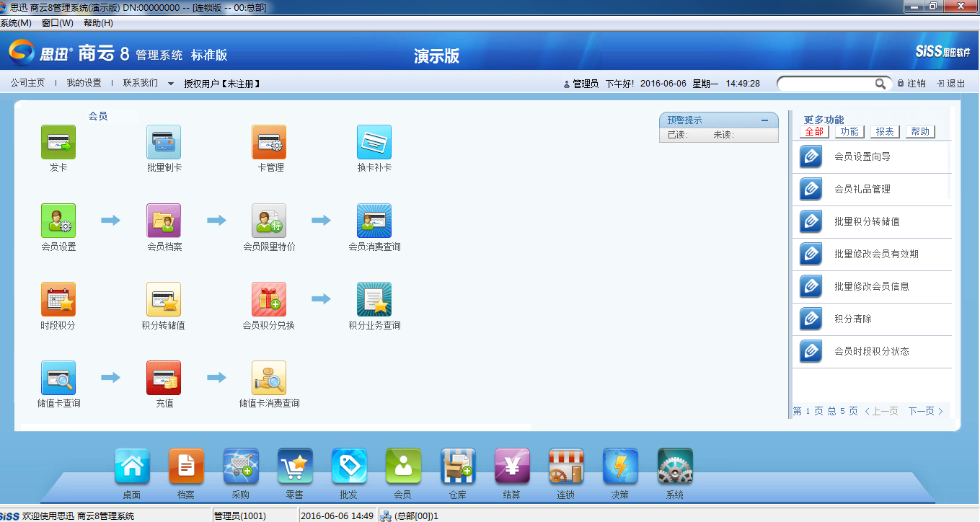Open 储值卡查询 stored-value card query
The image size is (980, 522).
click(58, 378)
